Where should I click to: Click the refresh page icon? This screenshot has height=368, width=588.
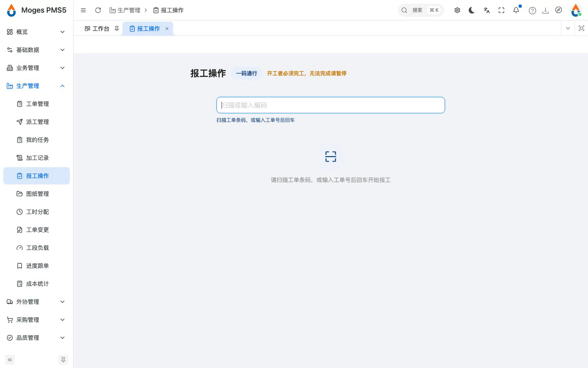pyautogui.click(x=98, y=10)
